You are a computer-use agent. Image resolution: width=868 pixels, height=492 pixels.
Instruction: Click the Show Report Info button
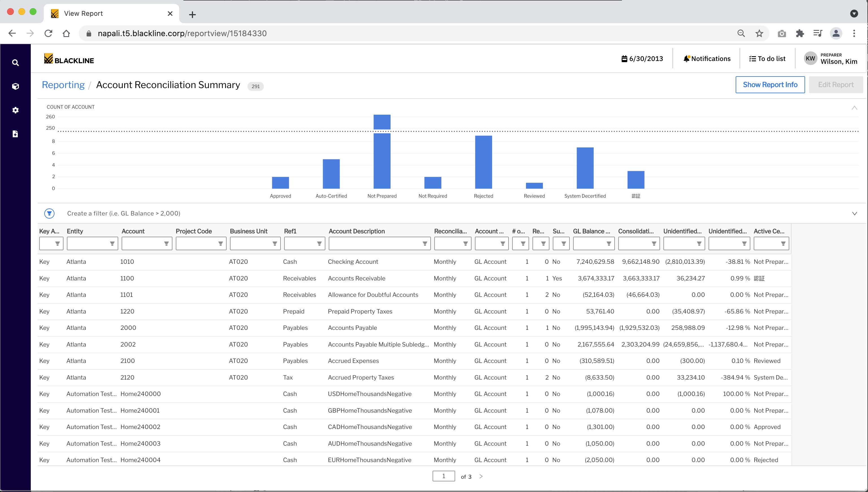click(x=770, y=85)
